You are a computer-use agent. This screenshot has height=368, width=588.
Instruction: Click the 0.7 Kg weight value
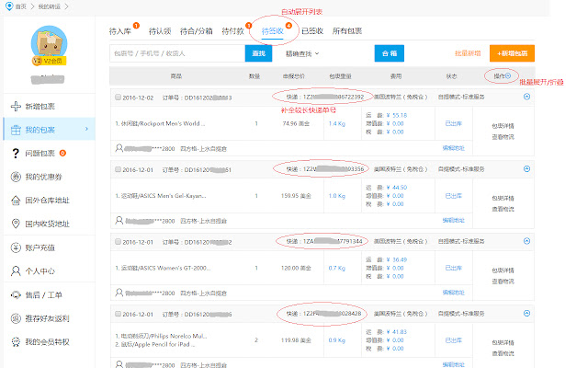point(337,268)
